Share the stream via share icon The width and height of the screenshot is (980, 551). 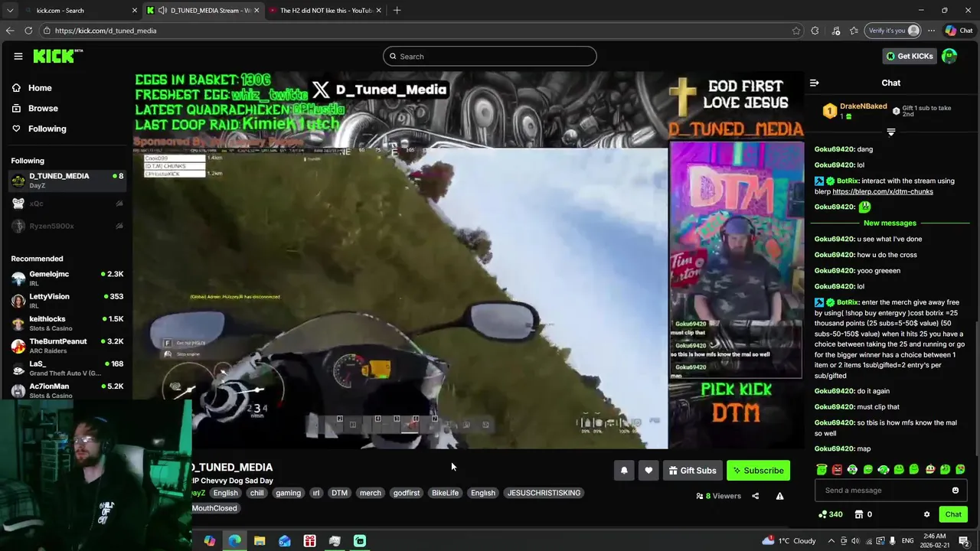point(755,496)
